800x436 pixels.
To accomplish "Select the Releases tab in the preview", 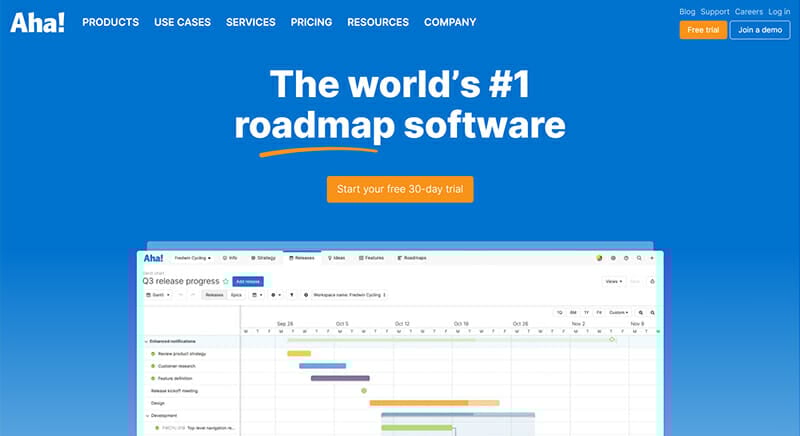I will [x=302, y=258].
